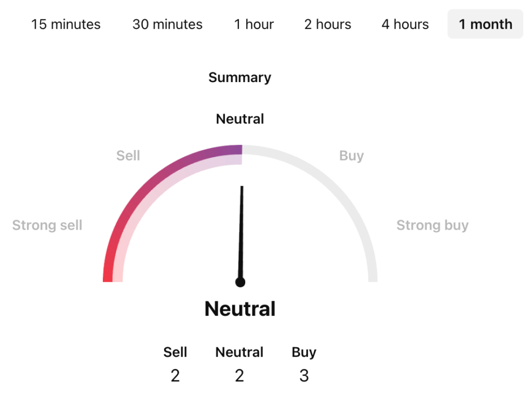Screen dimensions: 532x396
Task: Click the Strong sell gauge label
Action: click(x=47, y=225)
